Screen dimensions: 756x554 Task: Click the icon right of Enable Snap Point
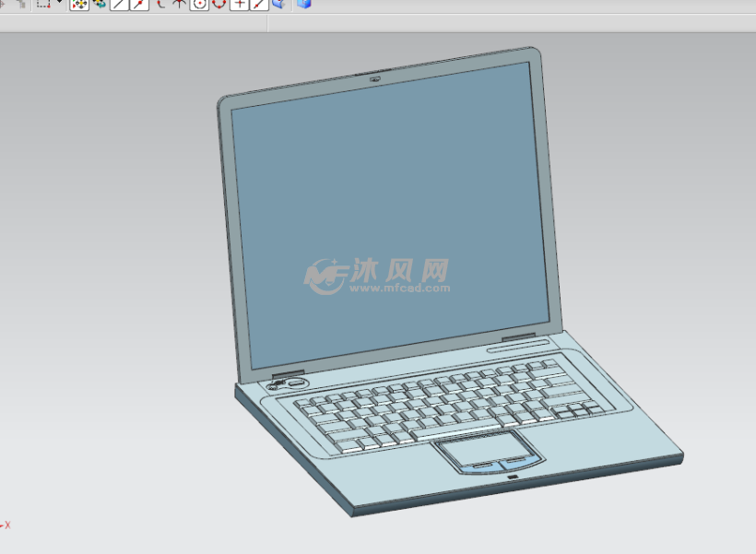pos(100,4)
